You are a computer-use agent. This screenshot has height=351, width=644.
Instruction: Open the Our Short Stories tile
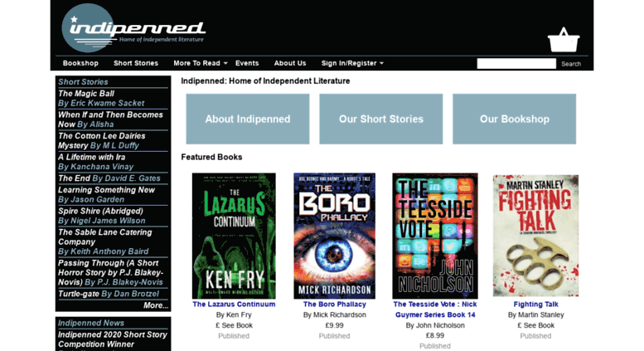pos(381,119)
